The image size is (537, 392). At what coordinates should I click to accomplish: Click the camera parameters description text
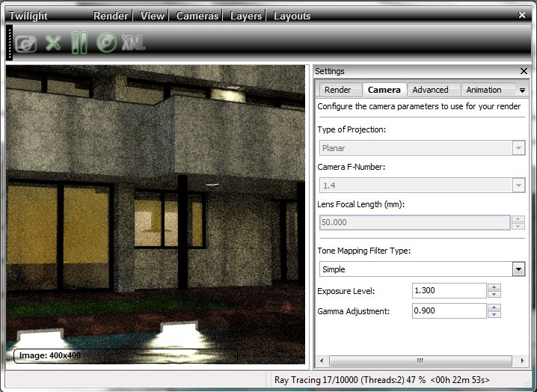[x=419, y=106]
